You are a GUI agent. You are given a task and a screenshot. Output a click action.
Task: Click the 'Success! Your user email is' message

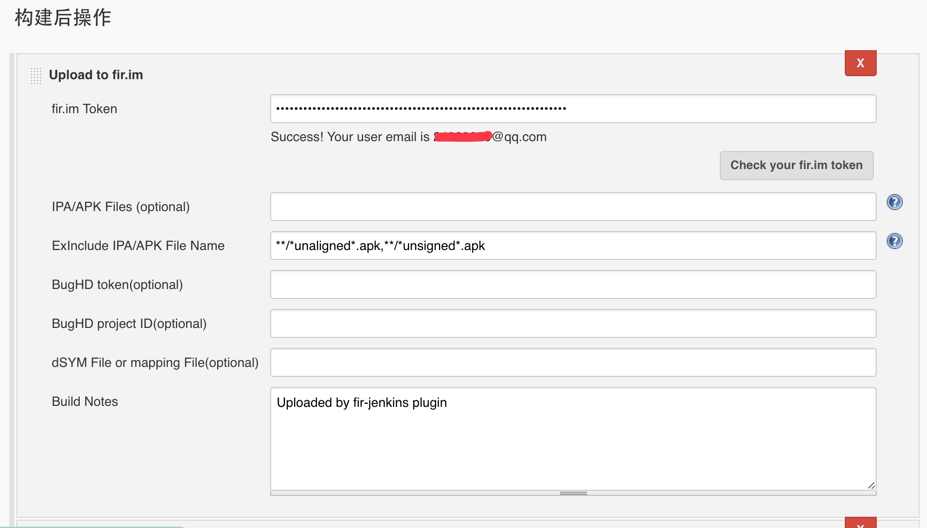click(x=409, y=137)
